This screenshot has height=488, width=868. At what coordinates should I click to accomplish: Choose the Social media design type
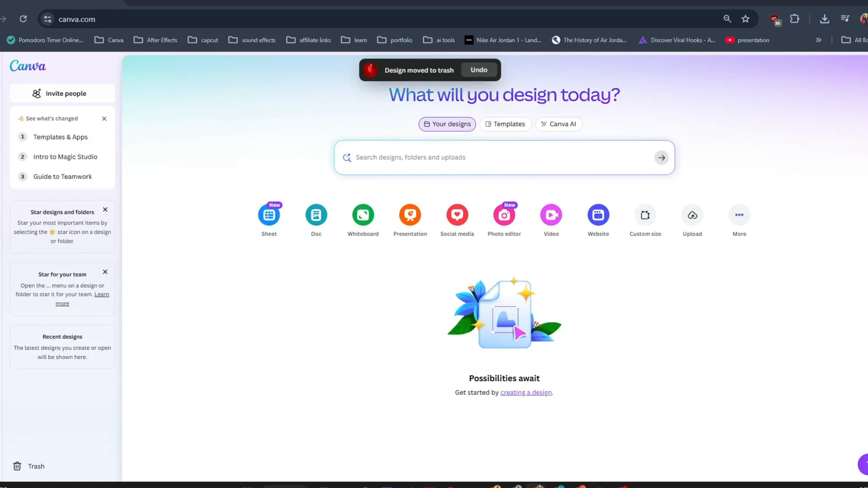(x=457, y=215)
